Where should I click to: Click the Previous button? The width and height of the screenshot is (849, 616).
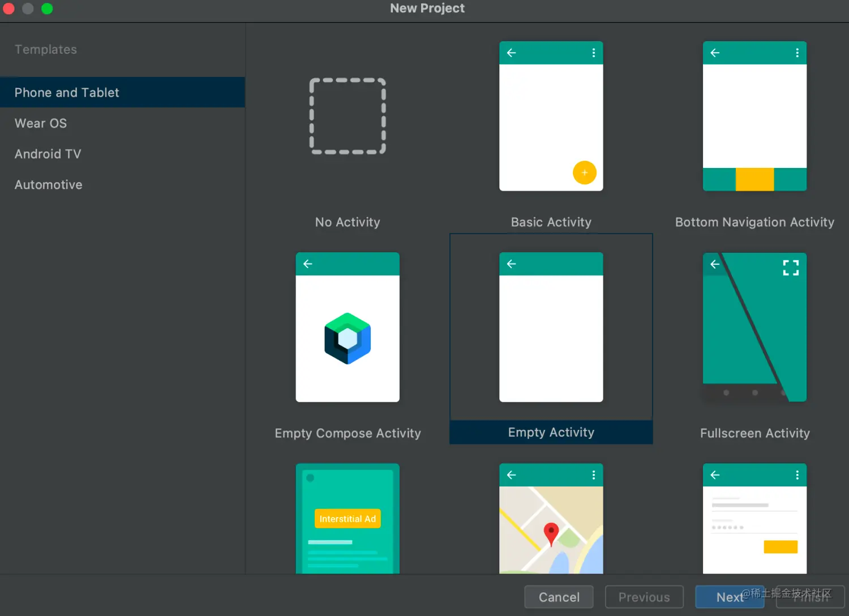point(644,597)
